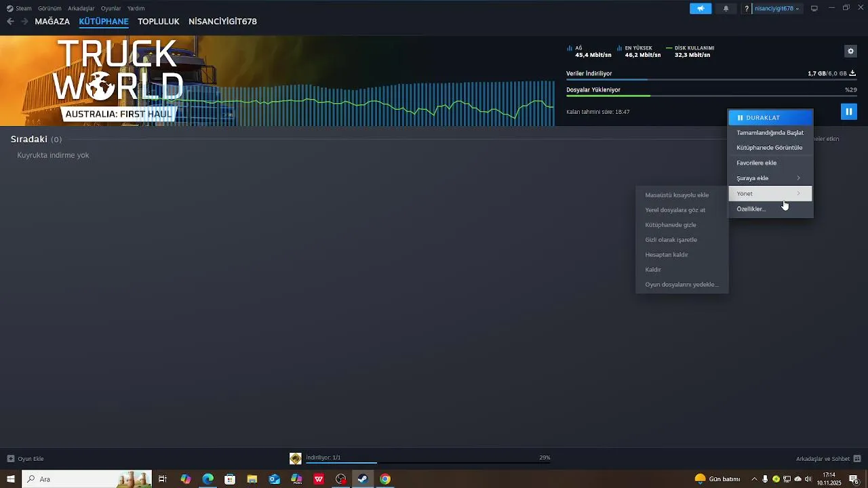Choose Tamamlandığında Başlat menu item

770,133
